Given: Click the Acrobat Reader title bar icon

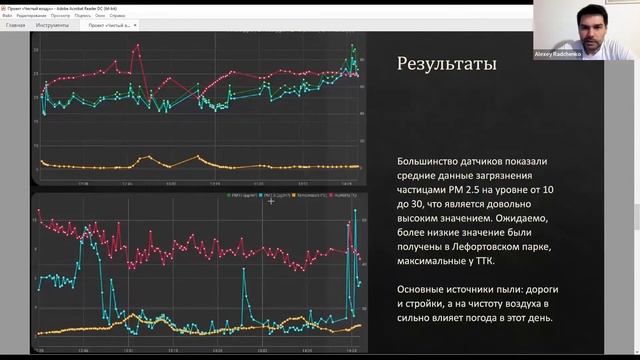Looking at the screenshot, I should click(x=3, y=8).
